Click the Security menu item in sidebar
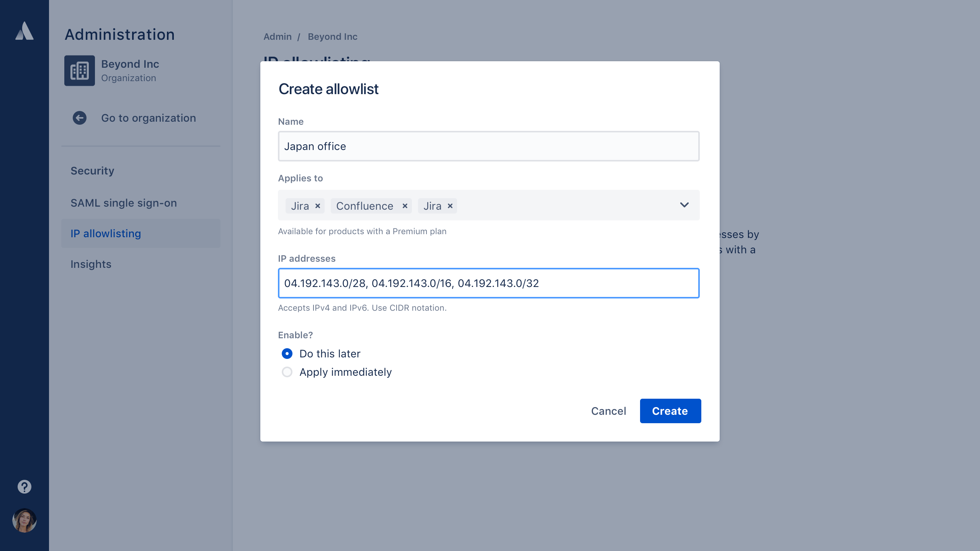 click(92, 170)
